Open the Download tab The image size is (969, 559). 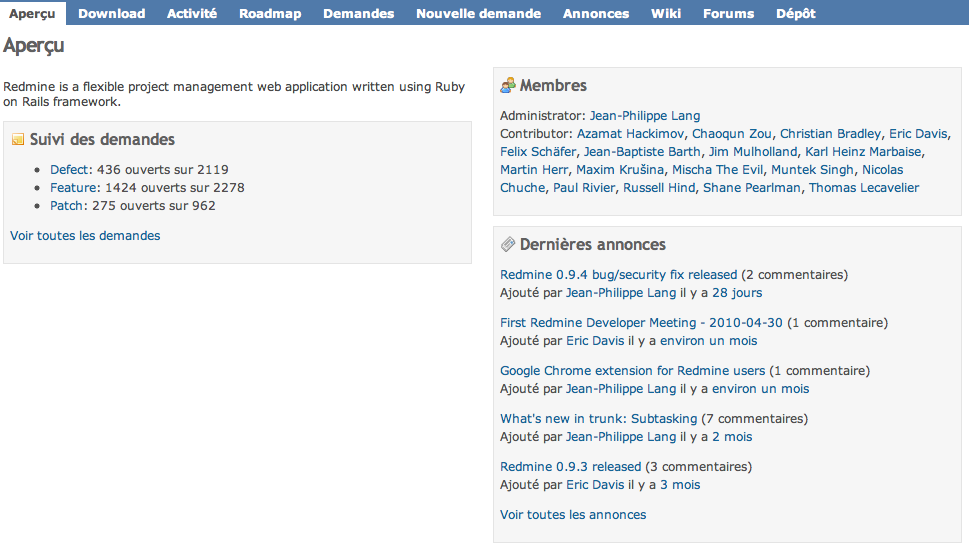[x=111, y=13]
